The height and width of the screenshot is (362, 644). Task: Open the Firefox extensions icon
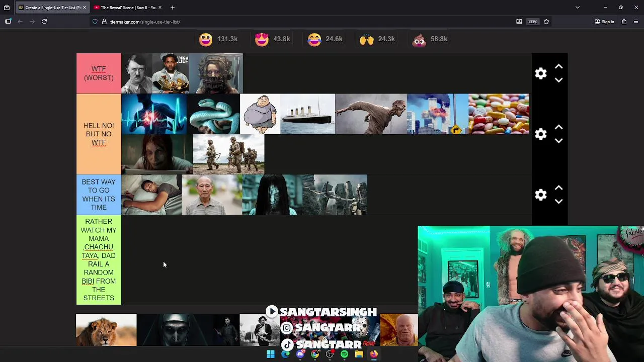click(x=624, y=22)
